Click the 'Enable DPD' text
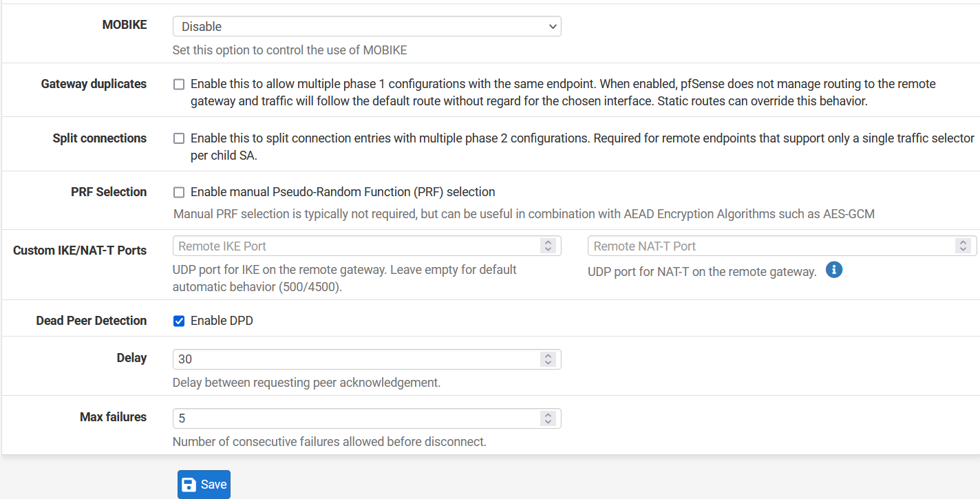980x499 pixels. coord(222,321)
